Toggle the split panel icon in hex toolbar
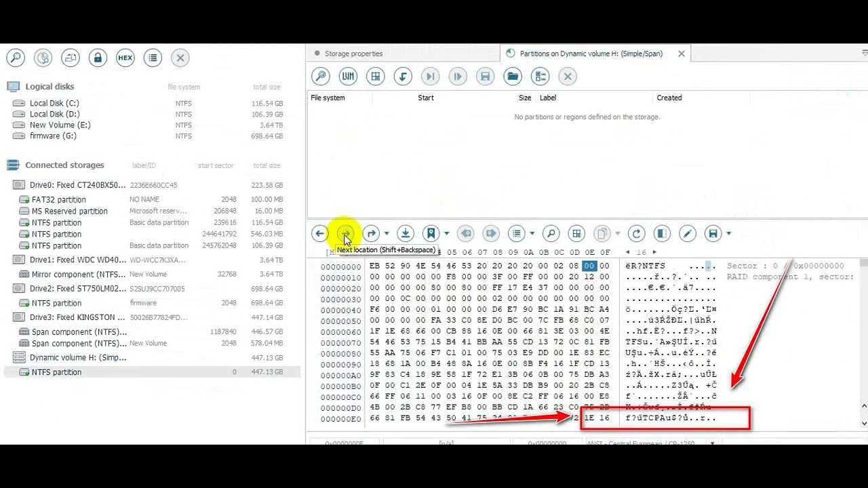The image size is (868, 488). coord(662,234)
